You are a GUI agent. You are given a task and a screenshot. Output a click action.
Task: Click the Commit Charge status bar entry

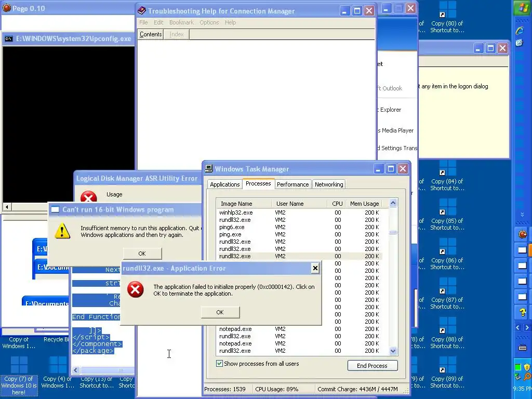coord(357,389)
